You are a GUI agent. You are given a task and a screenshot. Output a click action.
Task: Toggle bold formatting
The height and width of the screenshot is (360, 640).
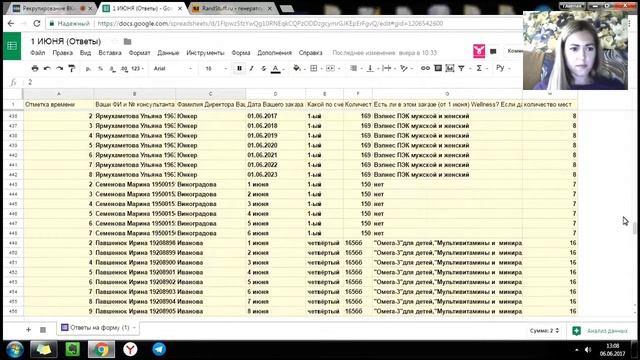coord(239,68)
